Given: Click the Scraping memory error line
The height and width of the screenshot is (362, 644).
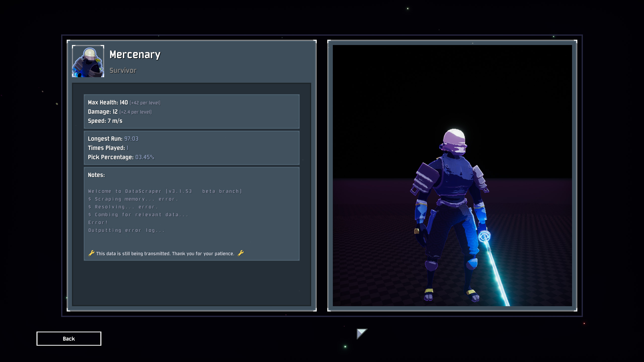Looking at the screenshot, I should click(x=133, y=199).
